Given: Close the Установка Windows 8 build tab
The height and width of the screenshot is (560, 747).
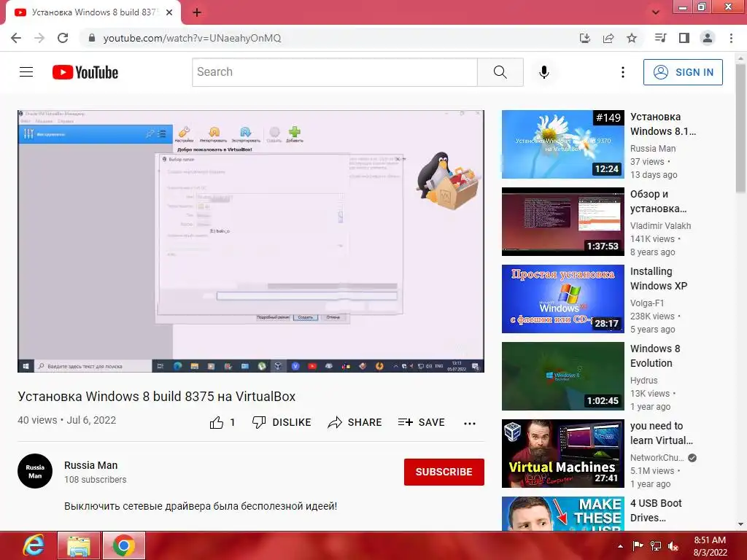Looking at the screenshot, I should (169, 12).
